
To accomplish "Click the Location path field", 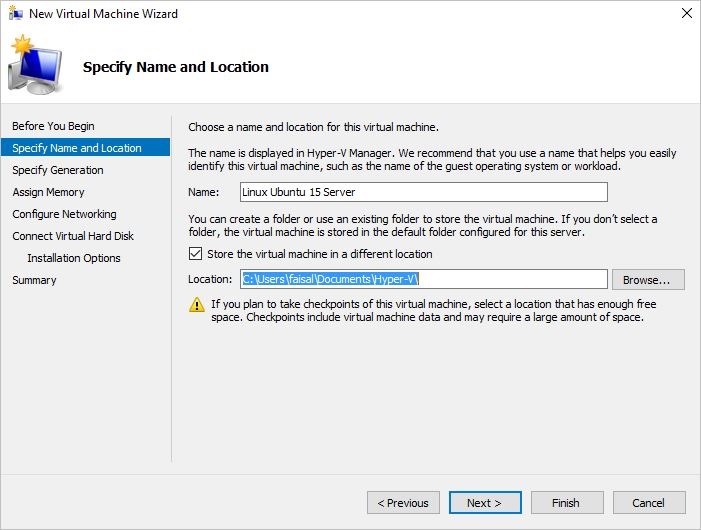I will [x=423, y=280].
